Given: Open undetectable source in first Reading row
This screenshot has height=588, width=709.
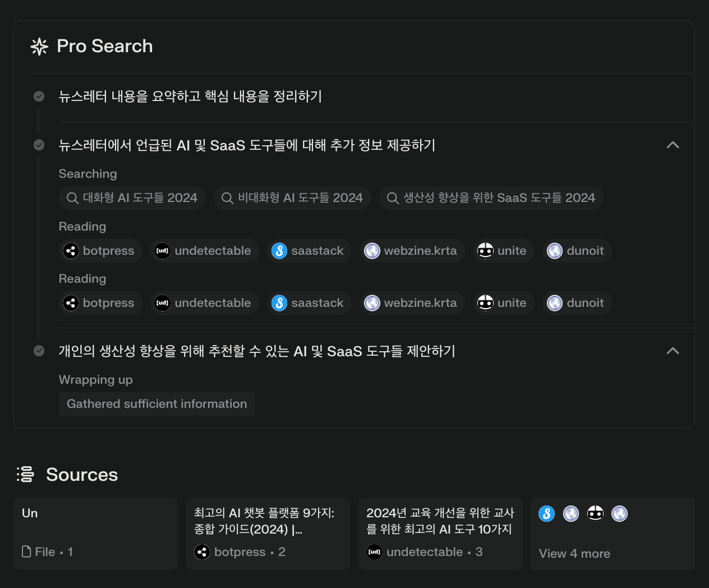Looking at the screenshot, I should tap(204, 251).
